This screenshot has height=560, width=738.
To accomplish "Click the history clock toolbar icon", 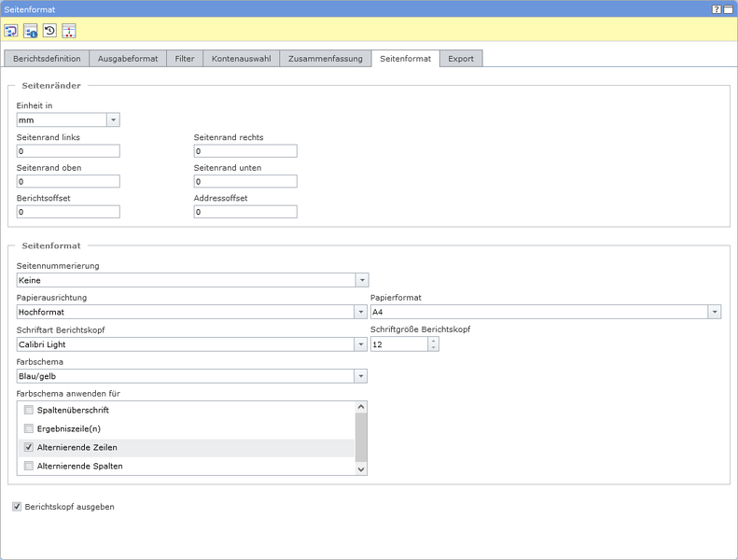I will [x=49, y=31].
